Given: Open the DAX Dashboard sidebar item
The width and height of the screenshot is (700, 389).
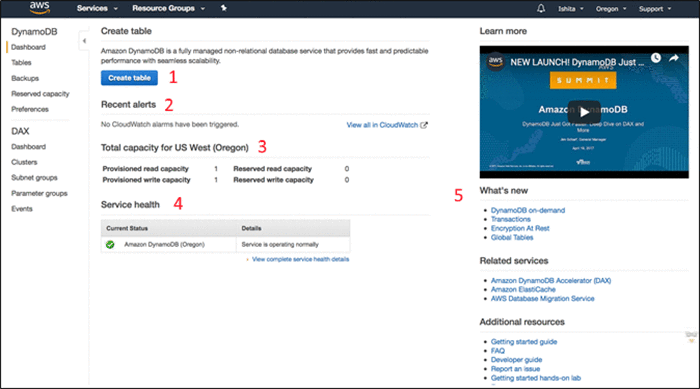Looking at the screenshot, I should pyautogui.click(x=28, y=146).
